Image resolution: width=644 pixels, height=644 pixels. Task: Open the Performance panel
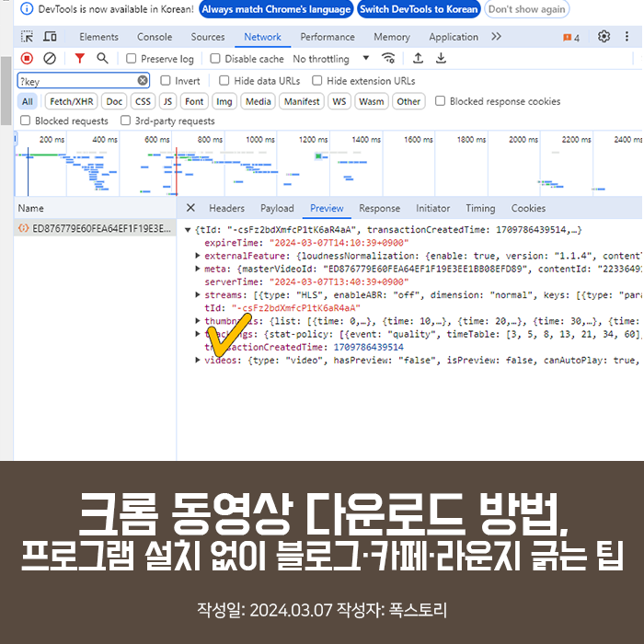coord(328,37)
